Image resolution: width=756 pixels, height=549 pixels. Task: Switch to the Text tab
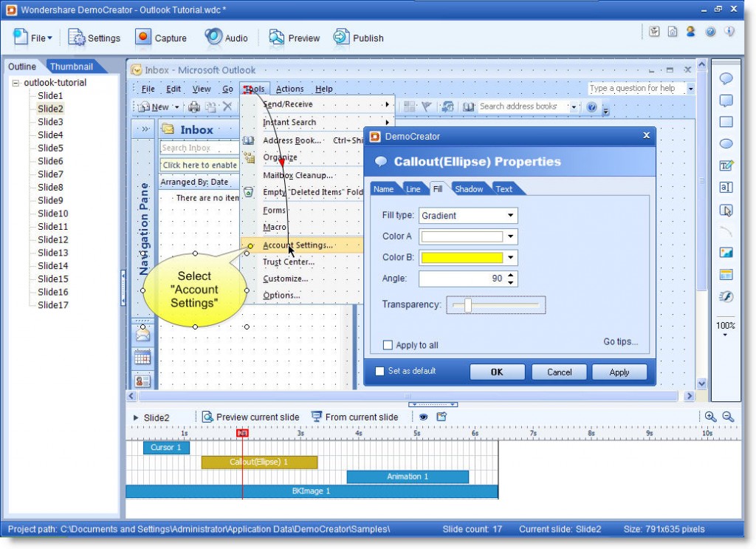pos(504,189)
